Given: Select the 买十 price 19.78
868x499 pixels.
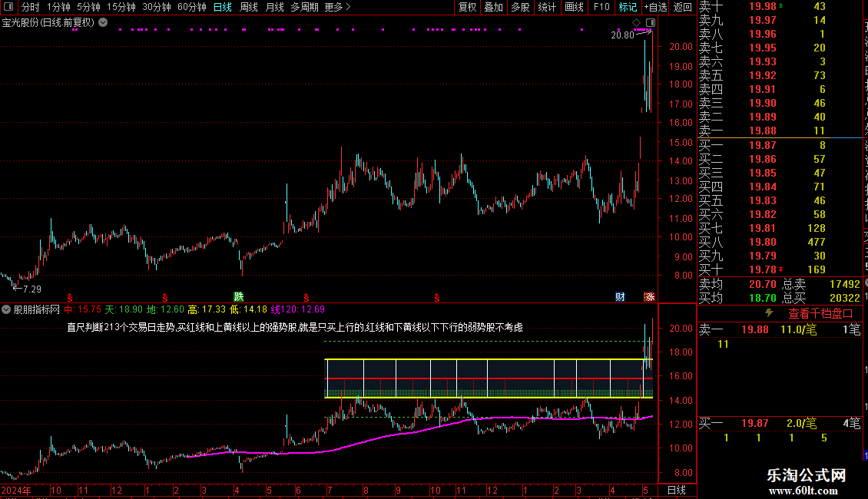Looking at the screenshot, I should click(763, 269).
